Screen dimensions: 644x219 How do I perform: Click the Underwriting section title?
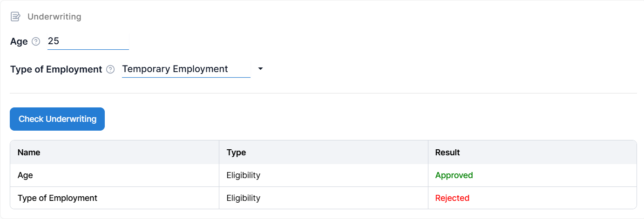pos(54,17)
